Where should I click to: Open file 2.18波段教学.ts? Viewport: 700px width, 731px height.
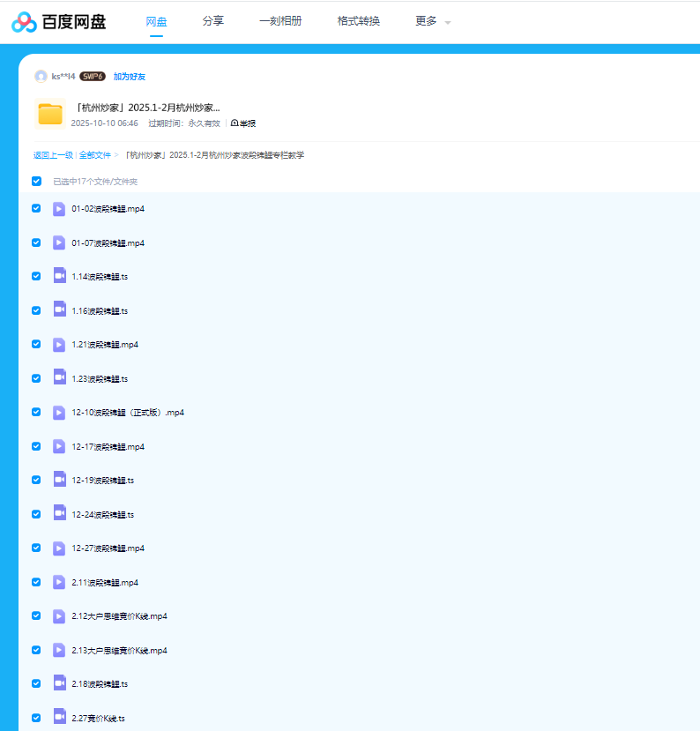(x=100, y=684)
